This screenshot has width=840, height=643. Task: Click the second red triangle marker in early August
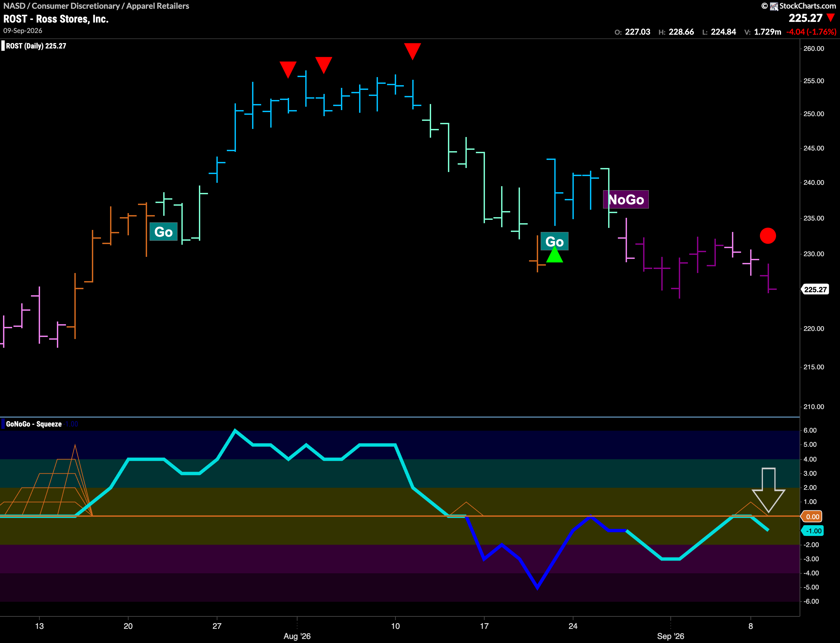[x=324, y=65]
